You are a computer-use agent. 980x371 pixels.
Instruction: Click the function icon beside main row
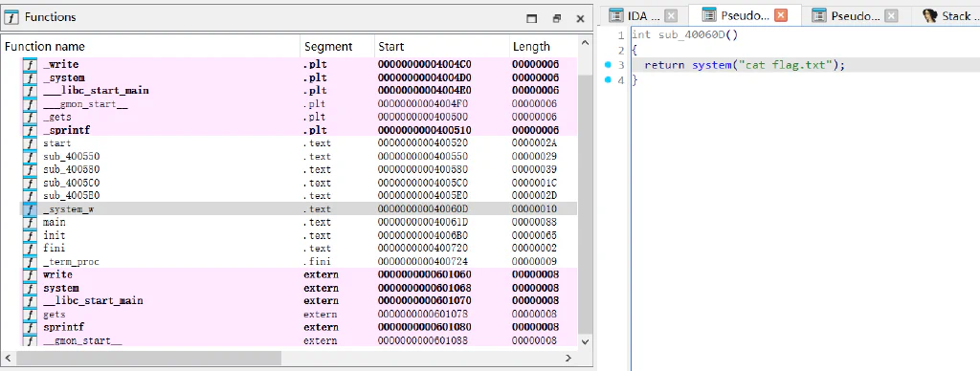(30, 222)
